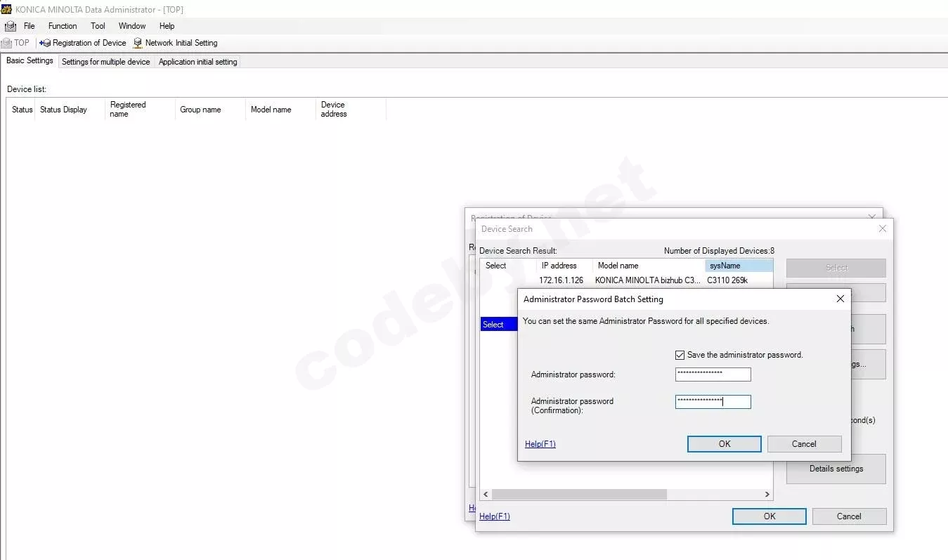Click the scroll-left arrow in Device Search results

pos(486,495)
